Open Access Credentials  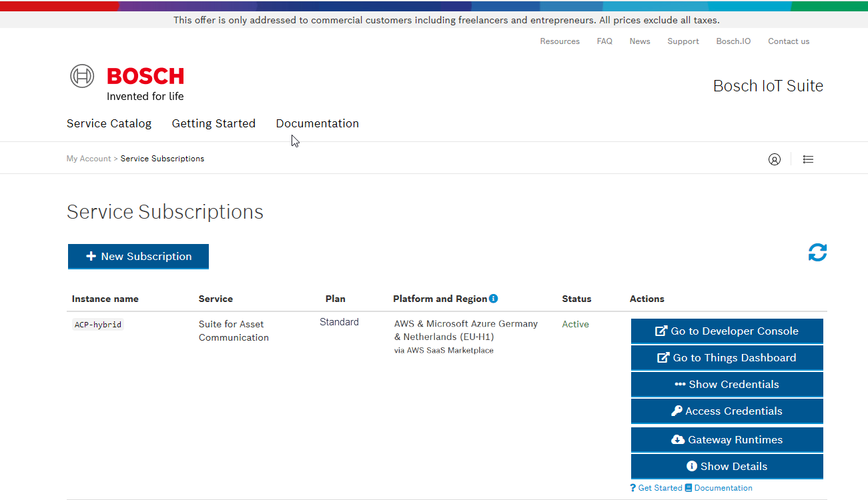[727, 411]
